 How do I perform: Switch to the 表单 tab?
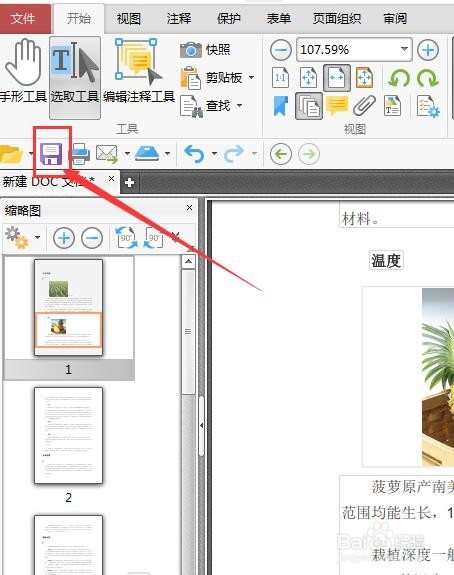278,18
